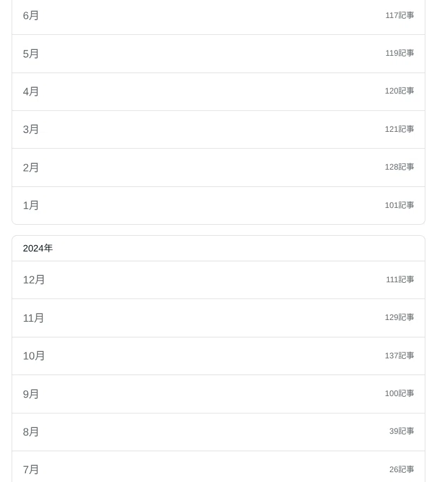This screenshot has height=482, width=448.
Task: Select the 4月 month entry
Action: tap(218, 92)
